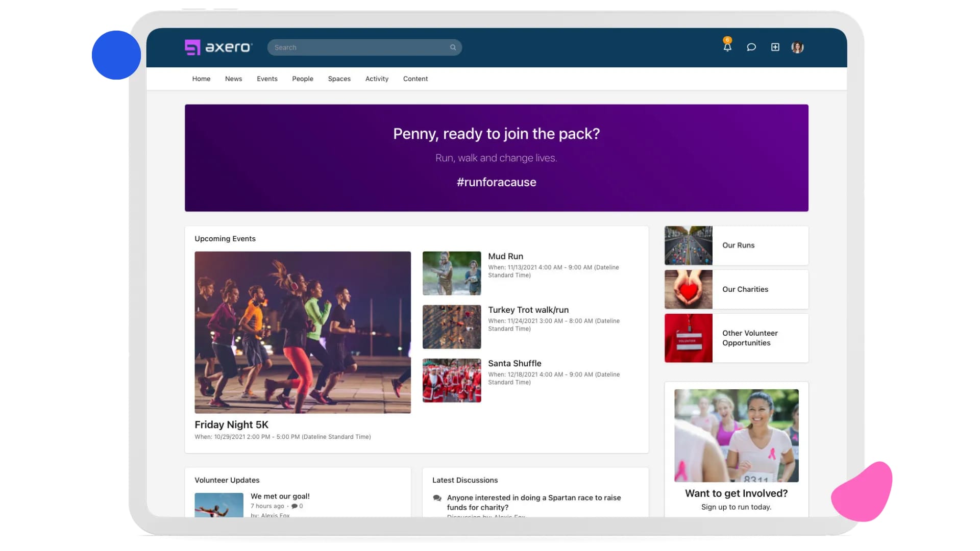
Task: Open the Spartan race charity discussion
Action: [534, 503]
